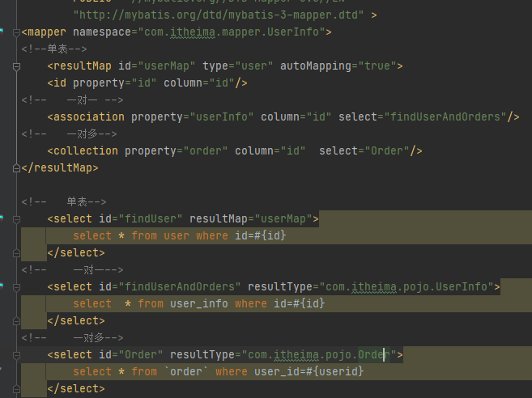The image size is (532, 398).
Task: Click SQL line from user where id=#{id}
Action: pyautogui.click(x=180, y=235)
